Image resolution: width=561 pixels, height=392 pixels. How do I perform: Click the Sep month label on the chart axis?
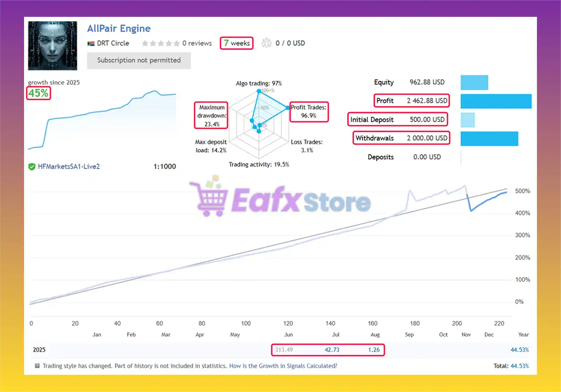(409, 335)
